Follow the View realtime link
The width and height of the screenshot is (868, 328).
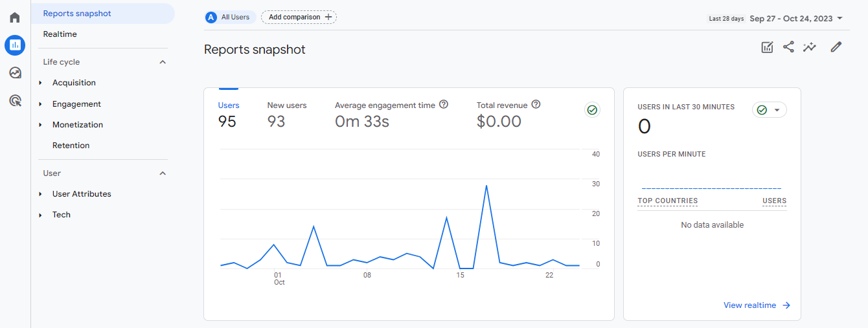coord(757,305)
